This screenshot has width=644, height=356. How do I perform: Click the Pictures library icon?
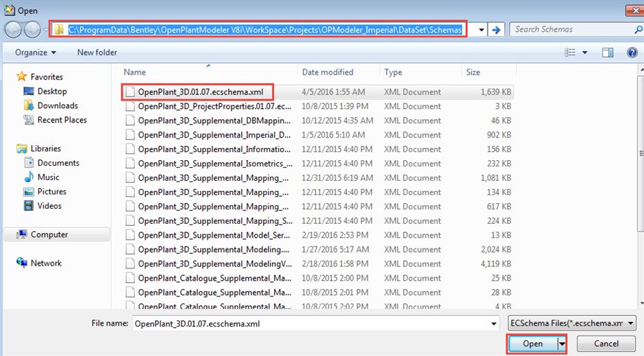click(29, 191)
